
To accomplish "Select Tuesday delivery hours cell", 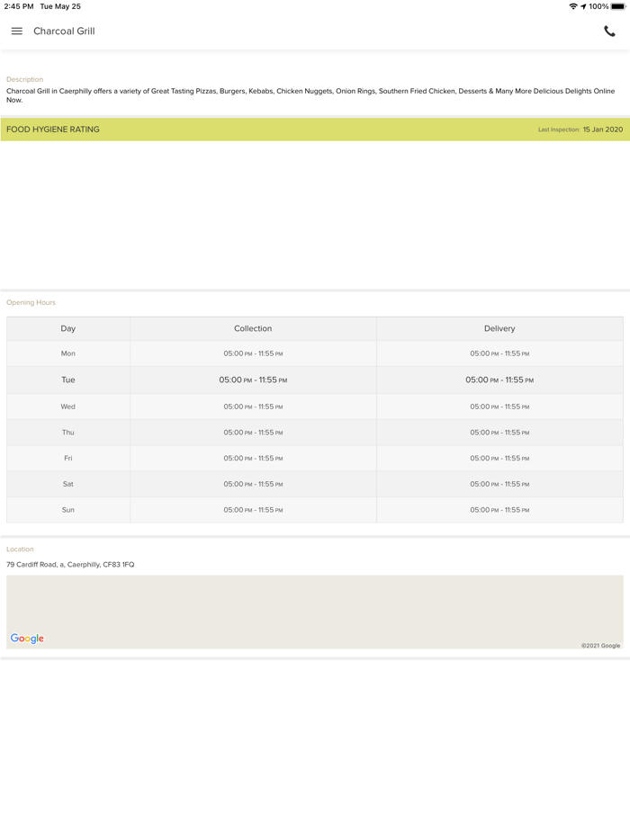I will pos(499,380).
